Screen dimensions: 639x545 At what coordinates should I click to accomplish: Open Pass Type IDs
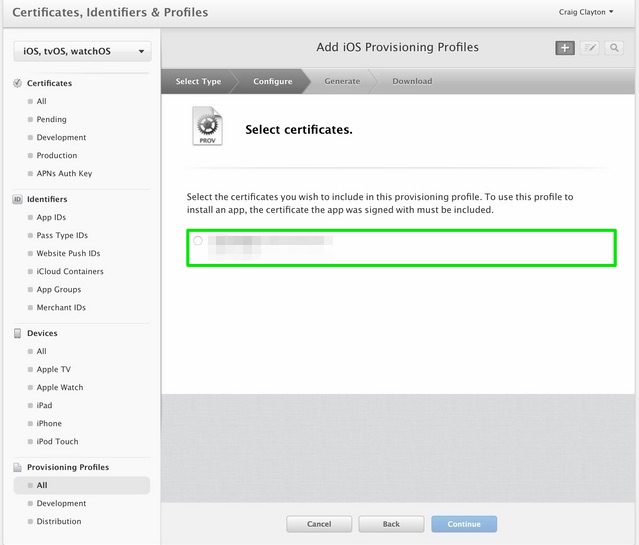point(62,235)
